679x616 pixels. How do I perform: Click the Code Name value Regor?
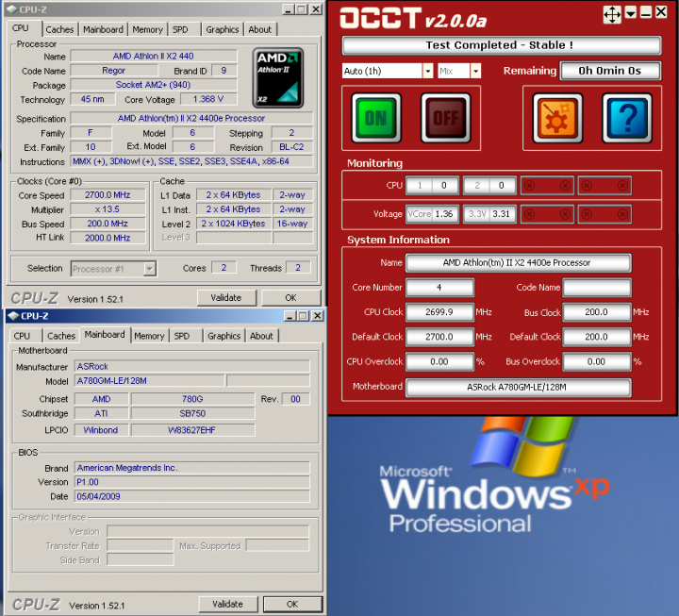tap(114, 70)
